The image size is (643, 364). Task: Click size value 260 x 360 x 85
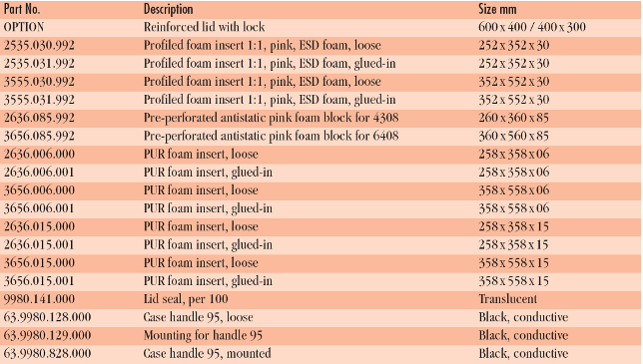tap(513, 118)
